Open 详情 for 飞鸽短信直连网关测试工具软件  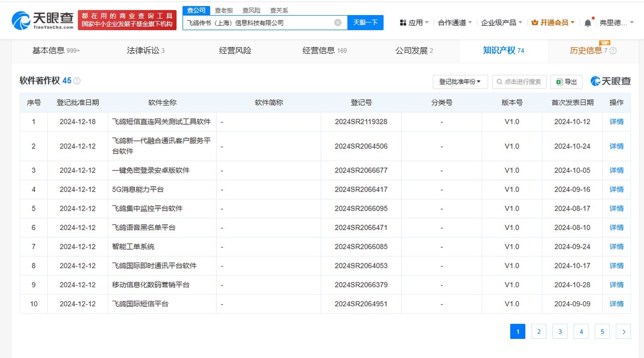616,122
